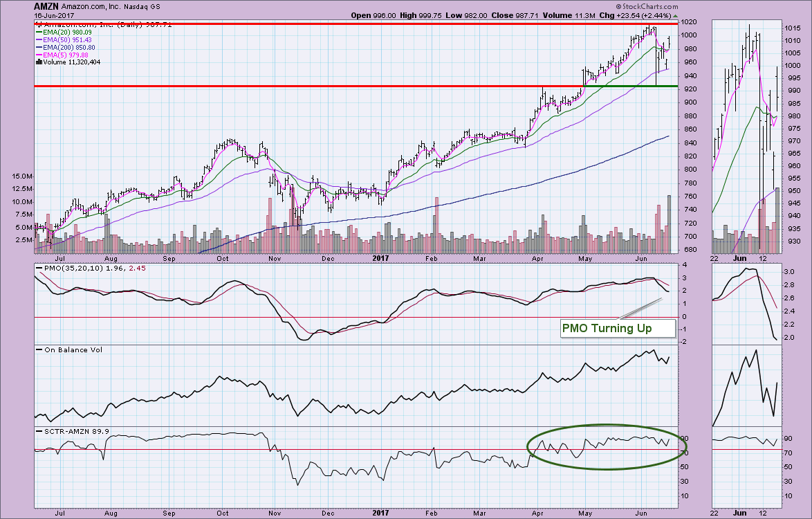Select the EMA(50) 951.43 legend entry
This screenshot has height=519, width=812.
64,40
